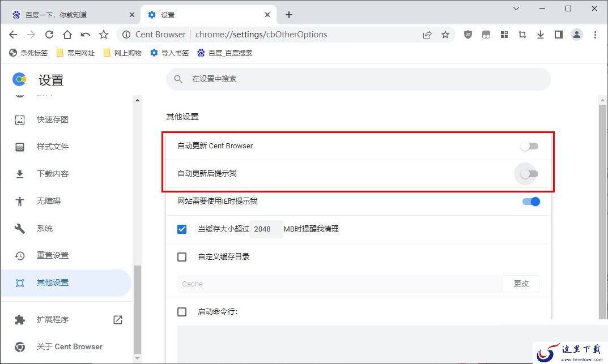608x364 pixels.
Task: Go back with the browser back arrow
Action: (x=13, y=35)
